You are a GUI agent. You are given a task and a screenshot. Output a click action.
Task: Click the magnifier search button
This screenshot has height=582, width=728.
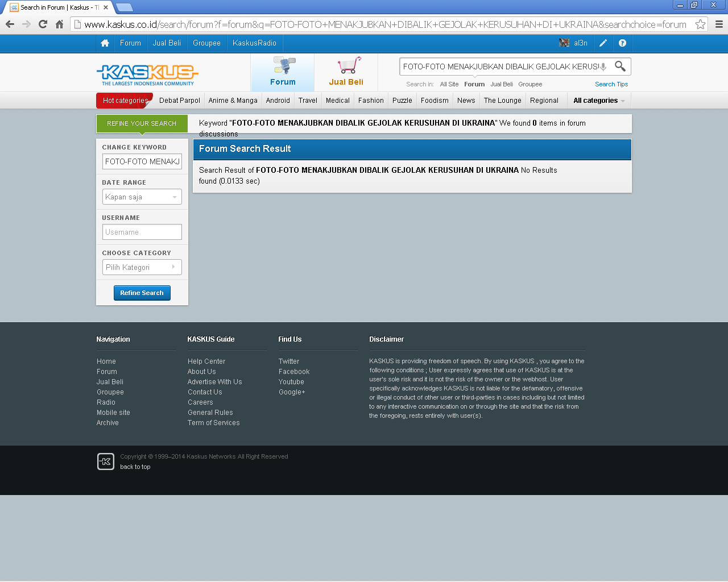coord(620,66)
